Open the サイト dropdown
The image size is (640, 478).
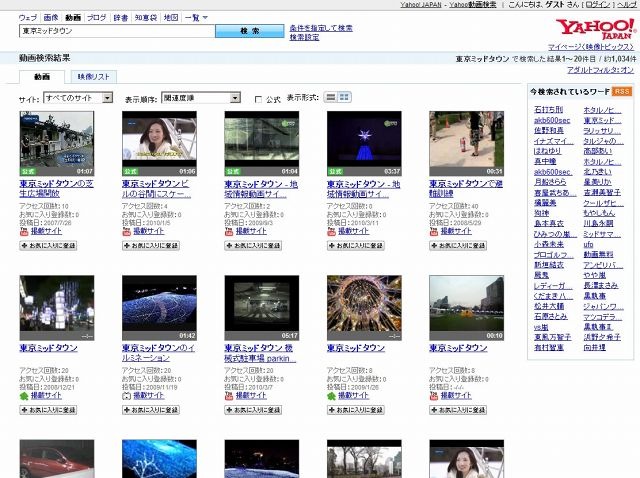point(78,98)
